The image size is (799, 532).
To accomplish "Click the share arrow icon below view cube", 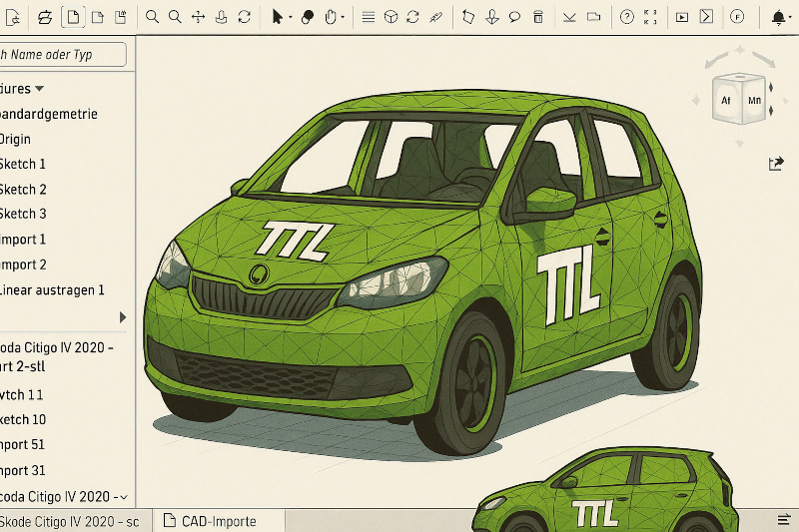I will (776, 164).
